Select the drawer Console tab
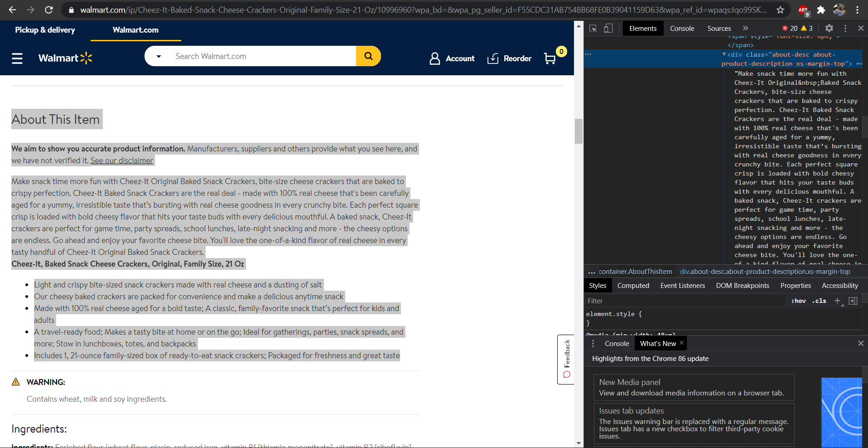The image size is (868, 448). (x=617, y=344)
